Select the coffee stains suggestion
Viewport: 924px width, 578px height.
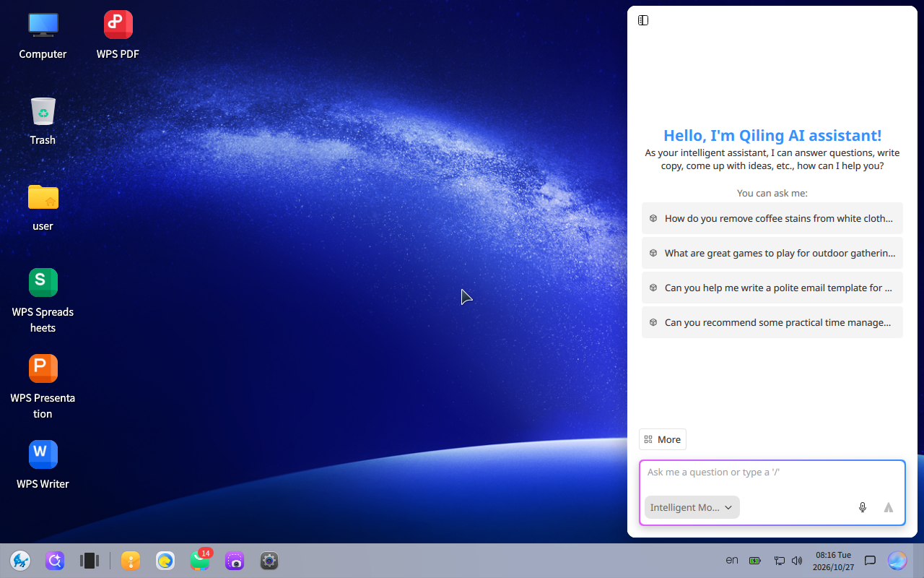point(772,218)
